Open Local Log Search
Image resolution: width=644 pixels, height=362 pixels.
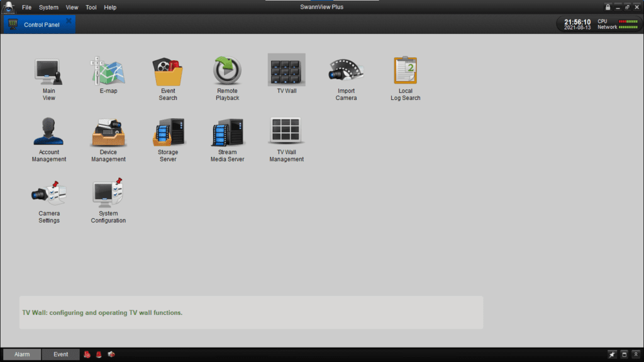405,69
